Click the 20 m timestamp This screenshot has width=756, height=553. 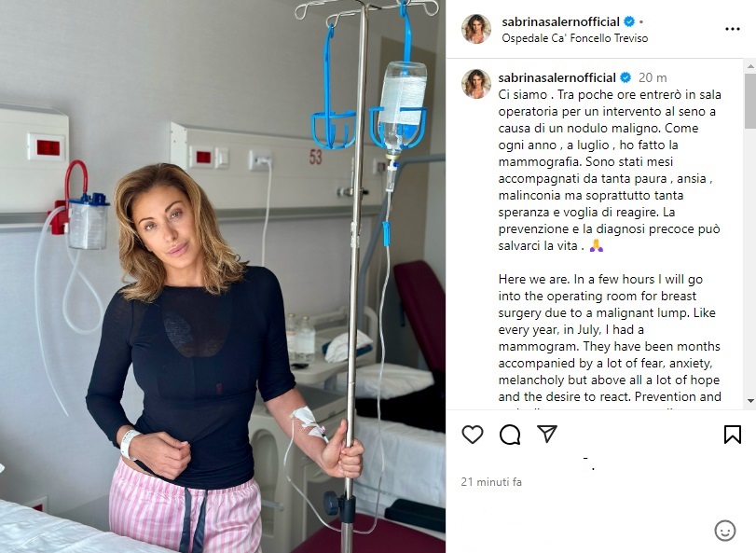click(653, 77)
